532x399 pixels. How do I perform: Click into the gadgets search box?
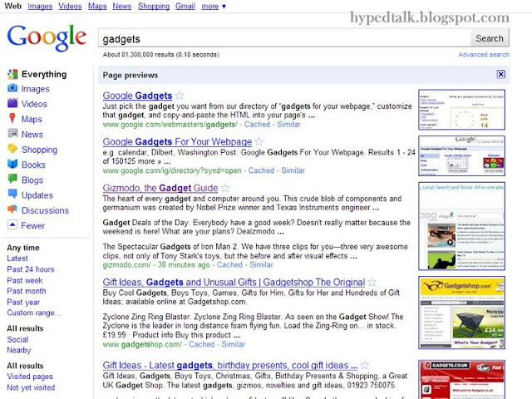point(284,38)
